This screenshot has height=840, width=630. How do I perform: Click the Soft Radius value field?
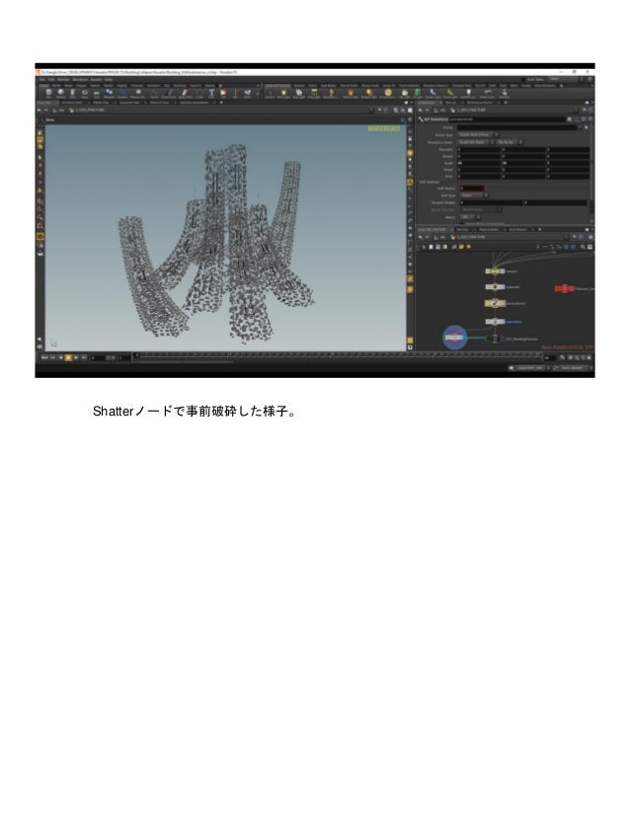472,188
